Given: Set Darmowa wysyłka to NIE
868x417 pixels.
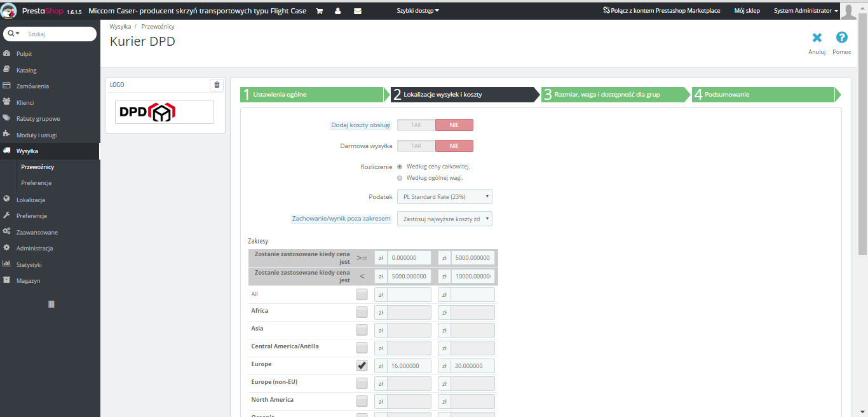Looking at the screenshot, I should (454, 146).
